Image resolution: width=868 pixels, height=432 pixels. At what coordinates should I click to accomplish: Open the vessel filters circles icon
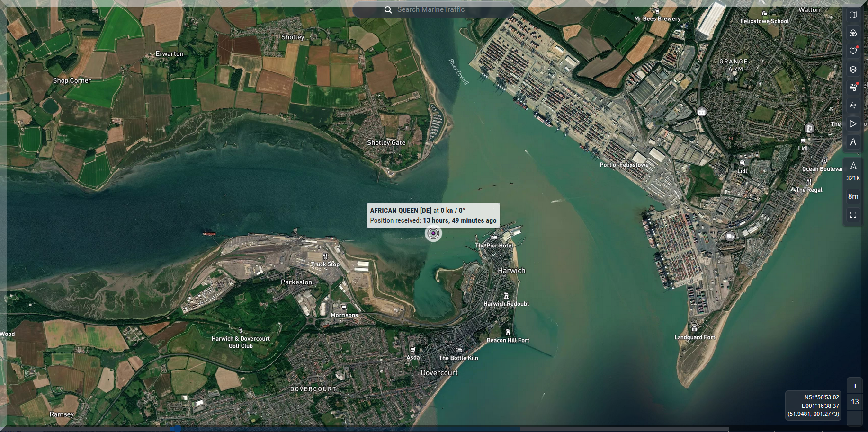(x=853, y=33)
